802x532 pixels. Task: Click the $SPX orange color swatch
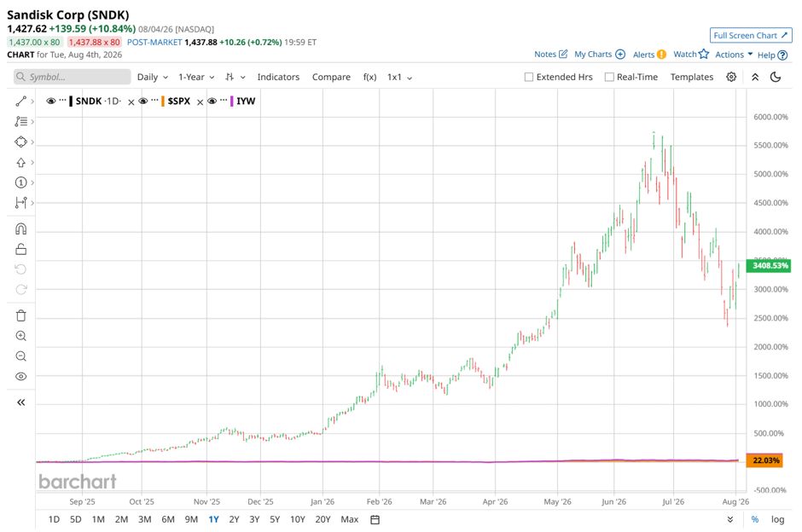click(163, 101)
